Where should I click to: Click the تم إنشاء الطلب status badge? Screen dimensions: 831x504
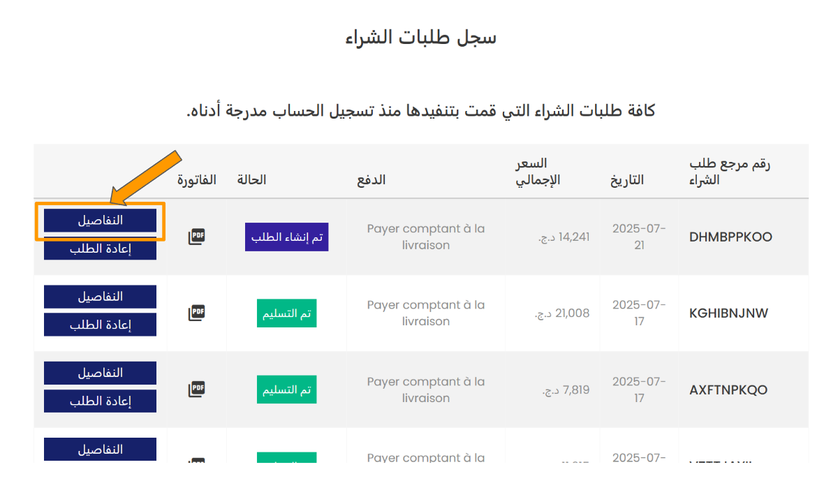pyautogui.click(x=286, y=237)
